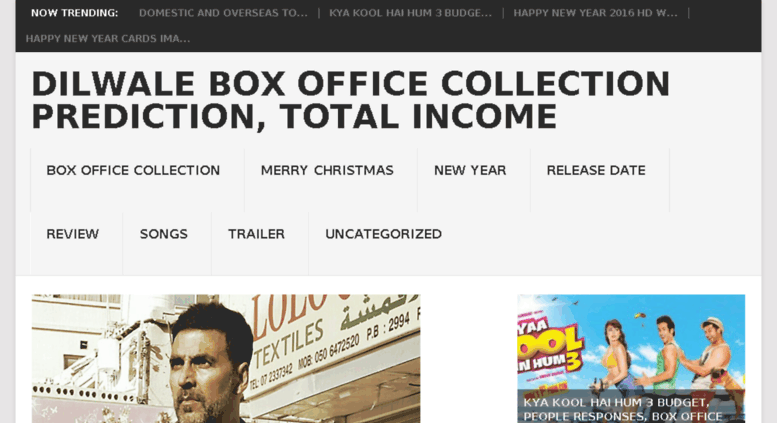Click the 'Now Trending:' label
This screenshot has height=423, width=777.
coord(74,13)
